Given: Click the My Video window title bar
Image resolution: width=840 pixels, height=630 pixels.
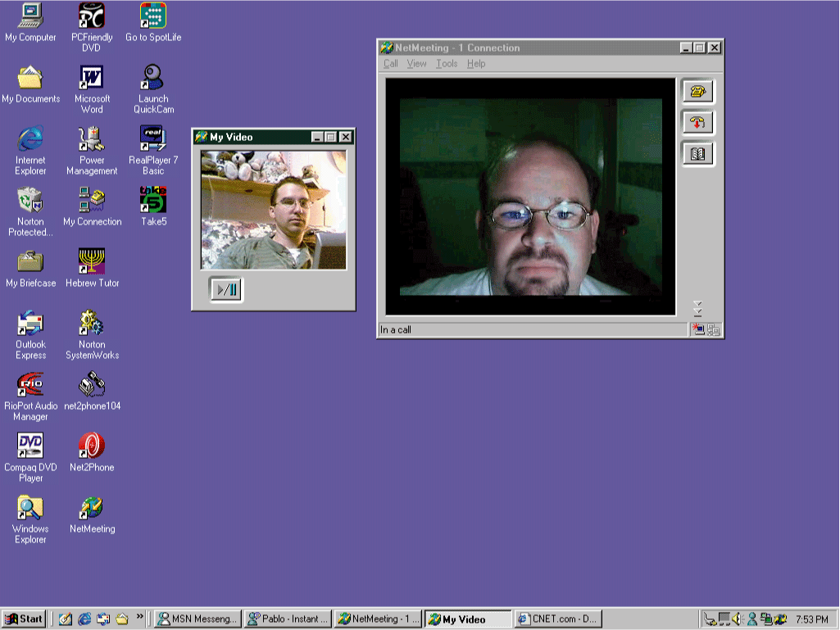Looking at the screenshot, I should pos(273,137).
